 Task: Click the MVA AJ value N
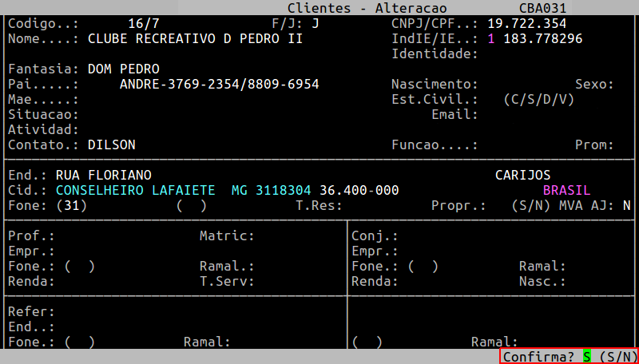pos(626,205)
